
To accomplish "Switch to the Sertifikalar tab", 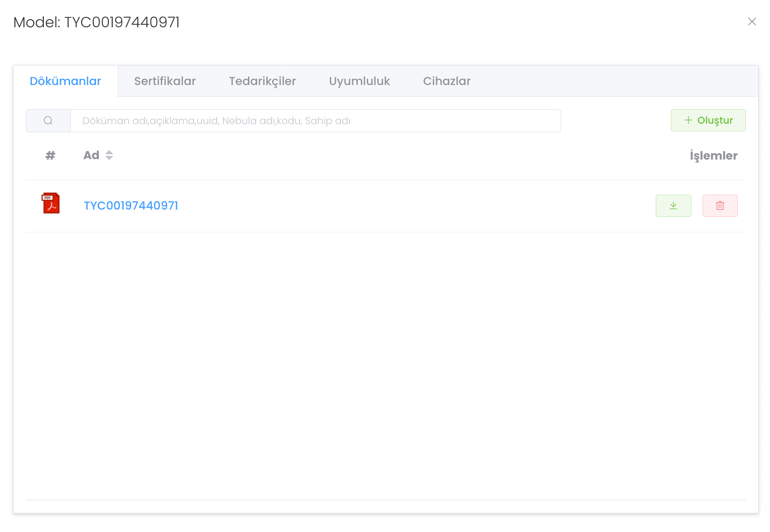I will 165,81.
